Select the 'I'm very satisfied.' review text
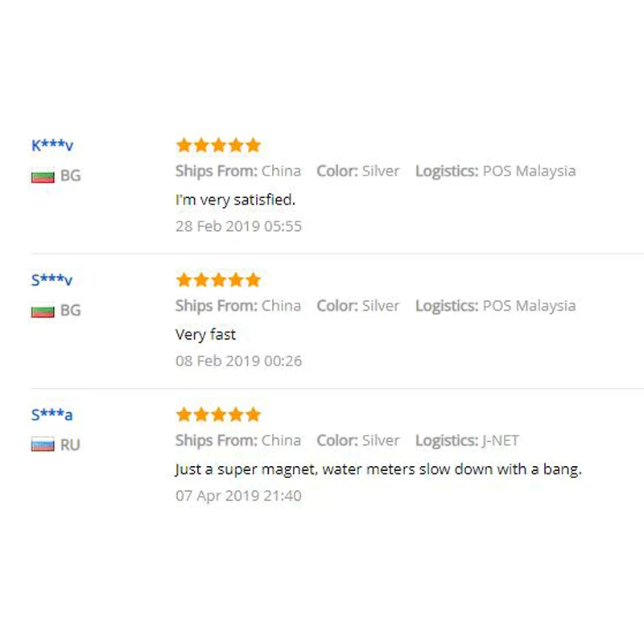 [235, 200]
